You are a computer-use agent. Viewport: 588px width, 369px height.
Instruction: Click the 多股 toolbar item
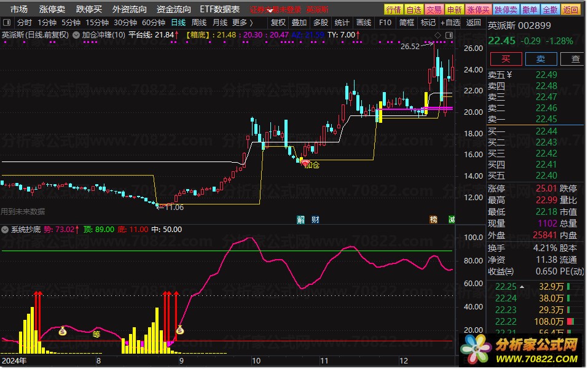pos(321,23)
